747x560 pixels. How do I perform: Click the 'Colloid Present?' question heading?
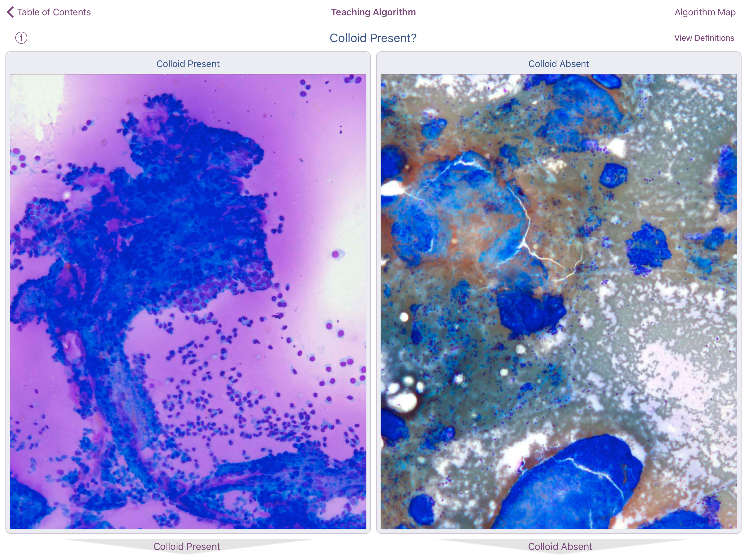click(373, 38)
